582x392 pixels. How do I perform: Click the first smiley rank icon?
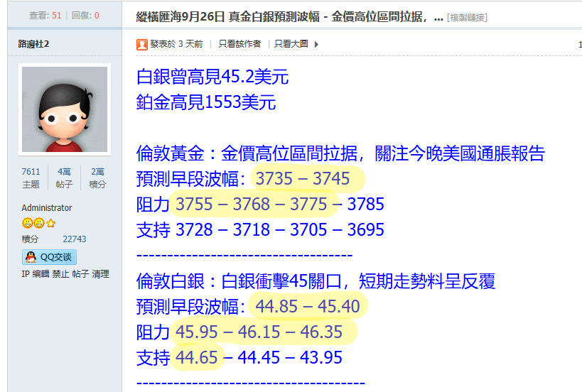28,223
